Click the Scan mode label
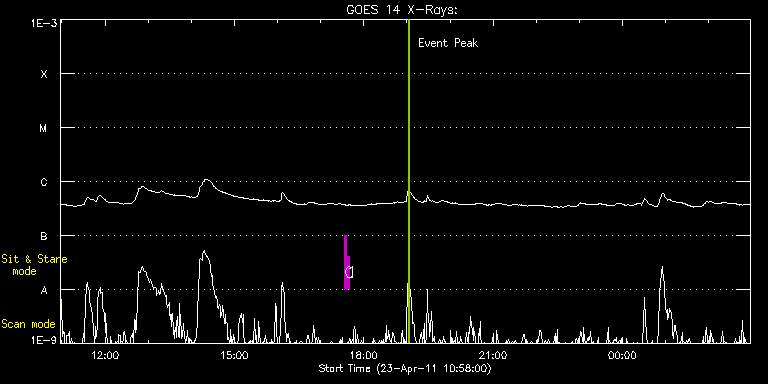 coord(28,324)
